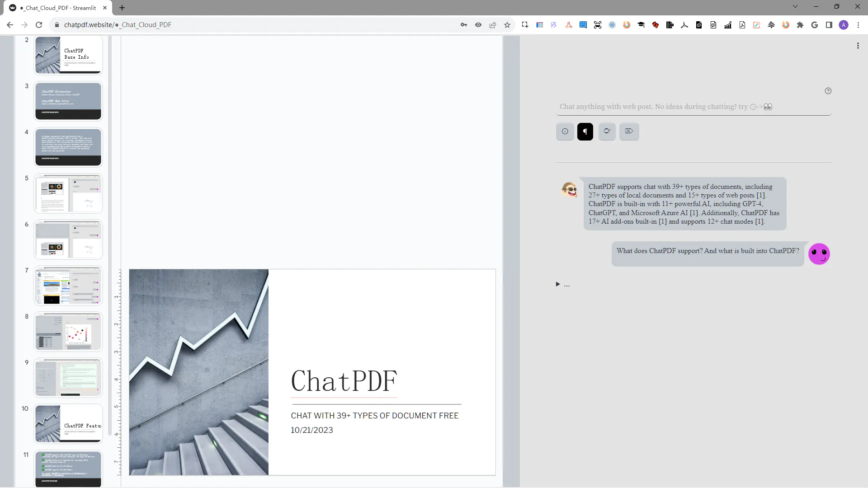Click the share page icon in address bar
This screenshot has height=488, width=868.
493,25
